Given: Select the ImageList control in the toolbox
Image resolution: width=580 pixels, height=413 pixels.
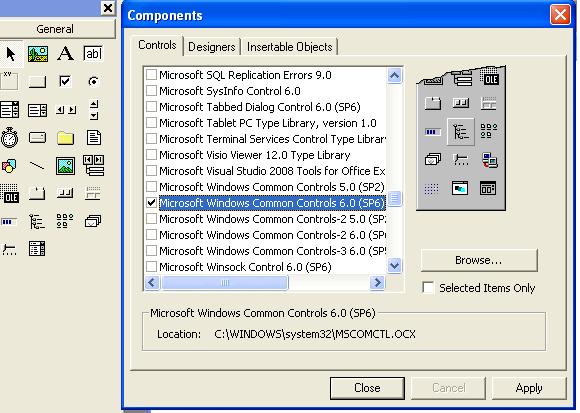Looking at the screenshot, I should [x=93, y=221].
